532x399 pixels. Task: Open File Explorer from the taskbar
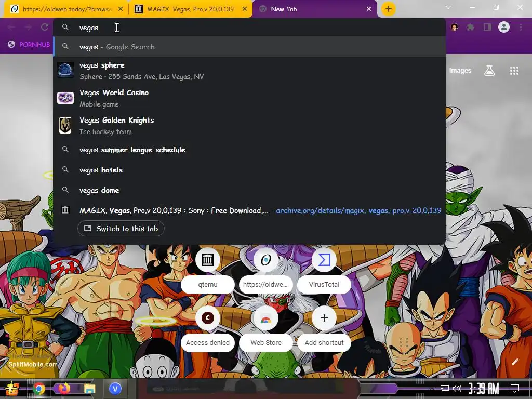tap(90, 389)
